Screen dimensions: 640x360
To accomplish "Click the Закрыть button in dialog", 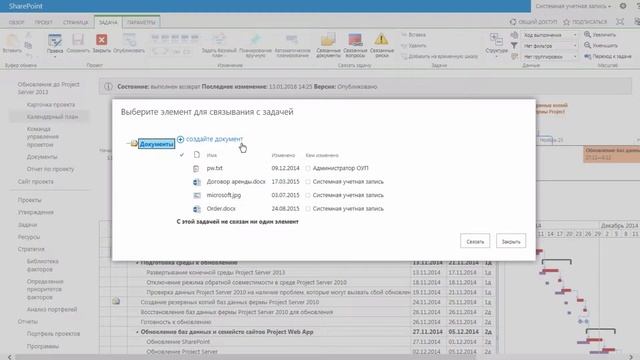I will (511, 242).
